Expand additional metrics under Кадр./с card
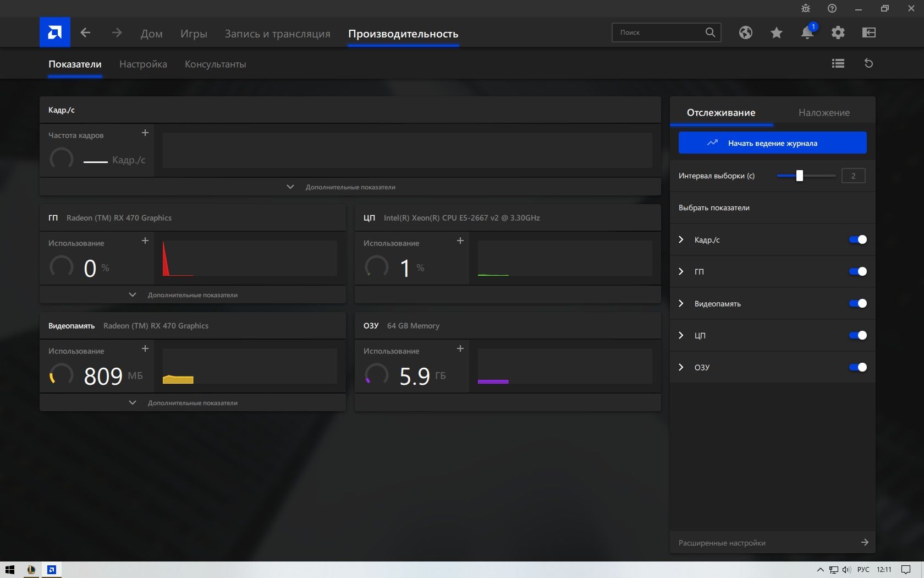This screenshot has width=924, height=578. pos(350,187)
